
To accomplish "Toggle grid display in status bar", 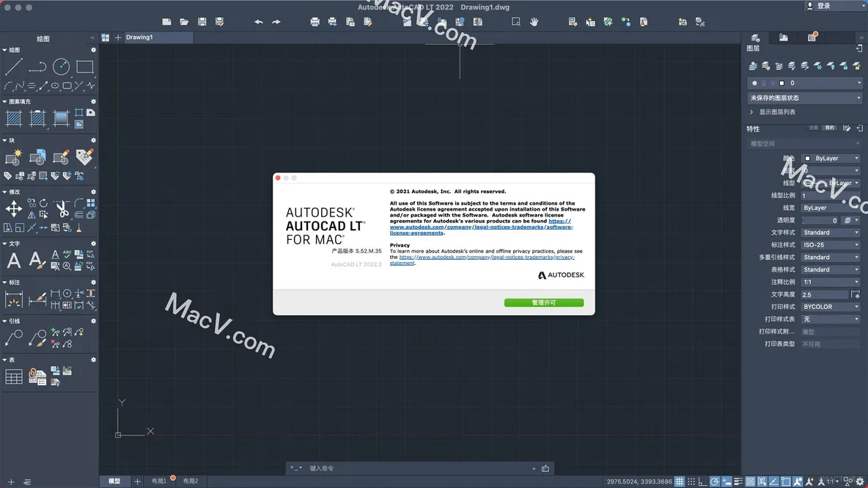I will [680, 482].
